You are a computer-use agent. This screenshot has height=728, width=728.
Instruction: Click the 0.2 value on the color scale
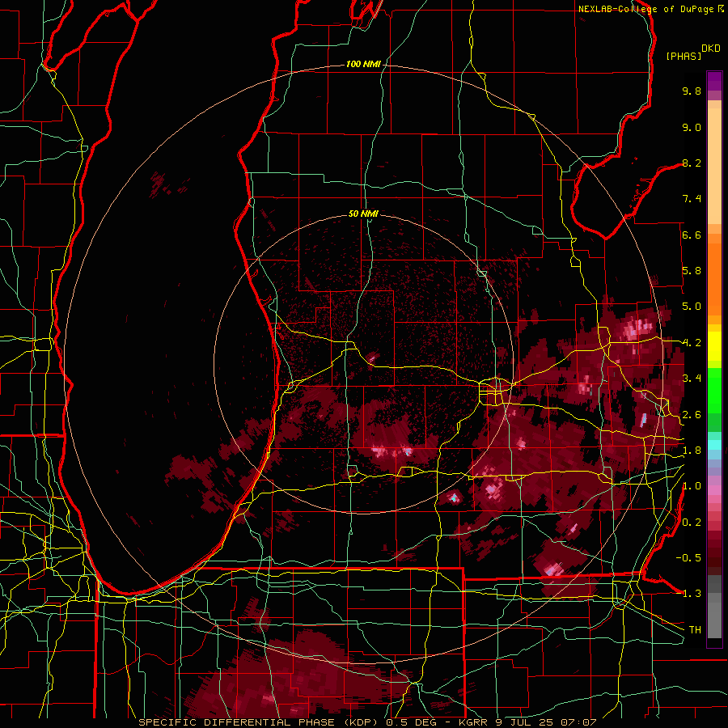[x=692, y=523]
